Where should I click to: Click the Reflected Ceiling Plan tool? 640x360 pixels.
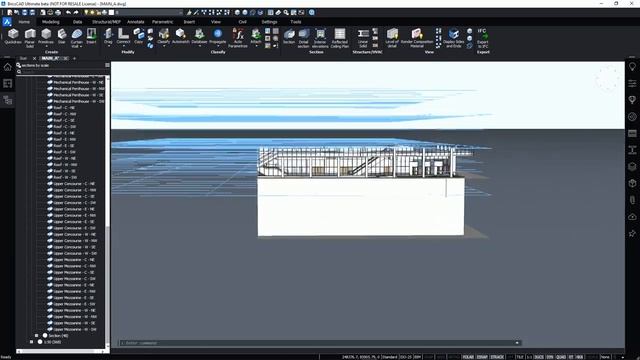[x=340, y=38]
